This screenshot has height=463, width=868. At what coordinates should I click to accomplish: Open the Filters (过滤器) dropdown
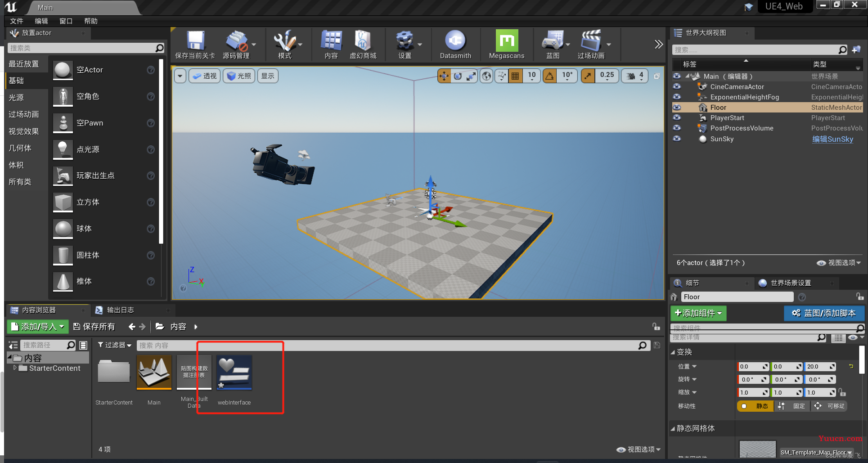115,345
